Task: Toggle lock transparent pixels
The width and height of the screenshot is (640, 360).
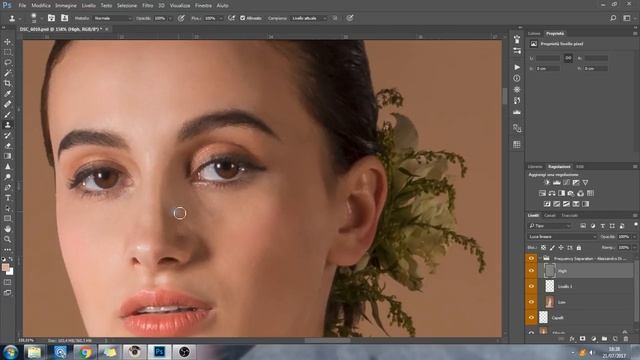Action: tap(543, 247)
